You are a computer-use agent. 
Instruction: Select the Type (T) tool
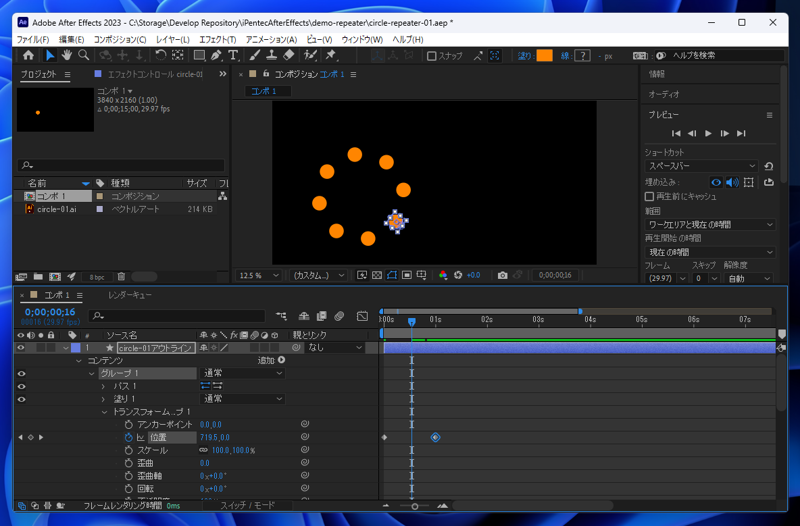click(233, 56)
